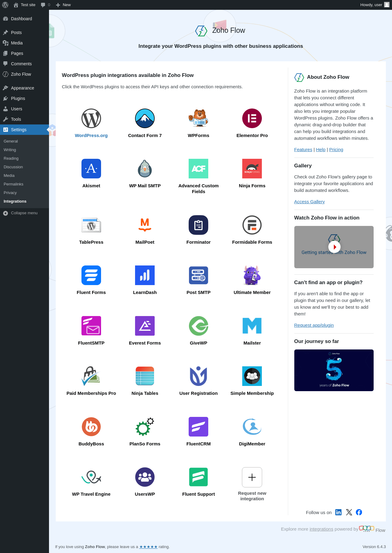
Task: Select the Appearance menu item
Action: [x=24, y=88]
